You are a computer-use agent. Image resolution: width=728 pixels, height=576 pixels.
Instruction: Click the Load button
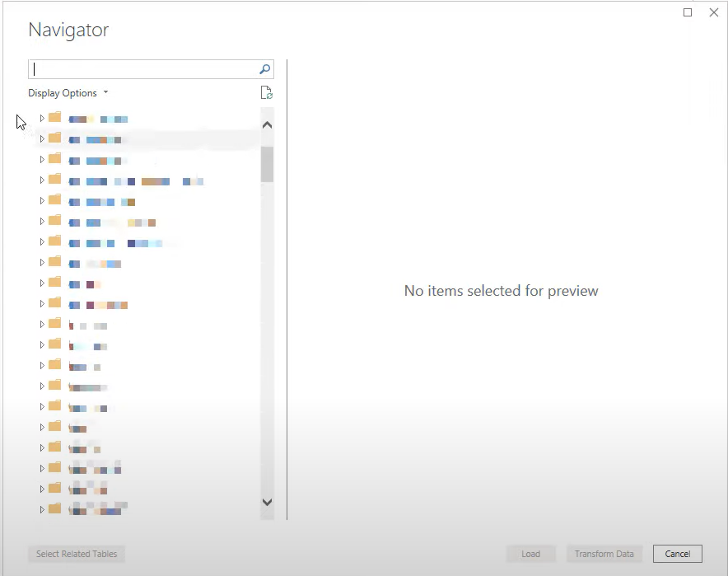(530, 554)
